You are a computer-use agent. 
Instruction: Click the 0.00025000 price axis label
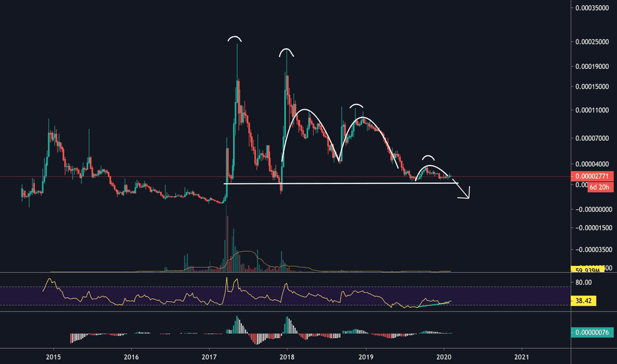[592, 42]
